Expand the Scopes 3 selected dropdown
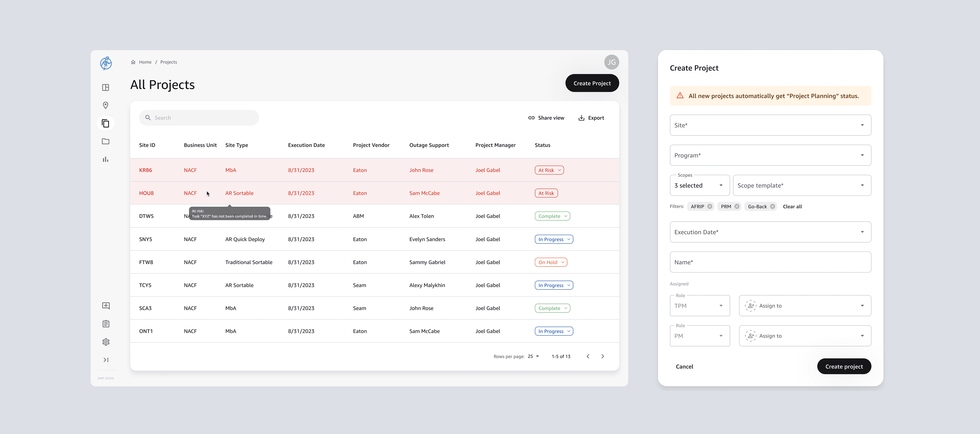 pyautogui.click(x=699, y=185)
